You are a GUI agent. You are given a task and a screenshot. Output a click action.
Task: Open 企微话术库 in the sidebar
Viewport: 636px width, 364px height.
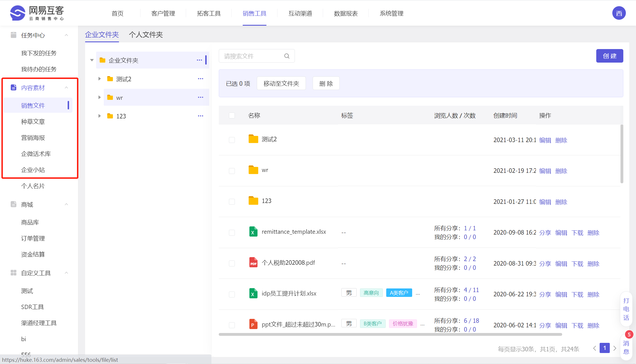click(x=36, y=154)
